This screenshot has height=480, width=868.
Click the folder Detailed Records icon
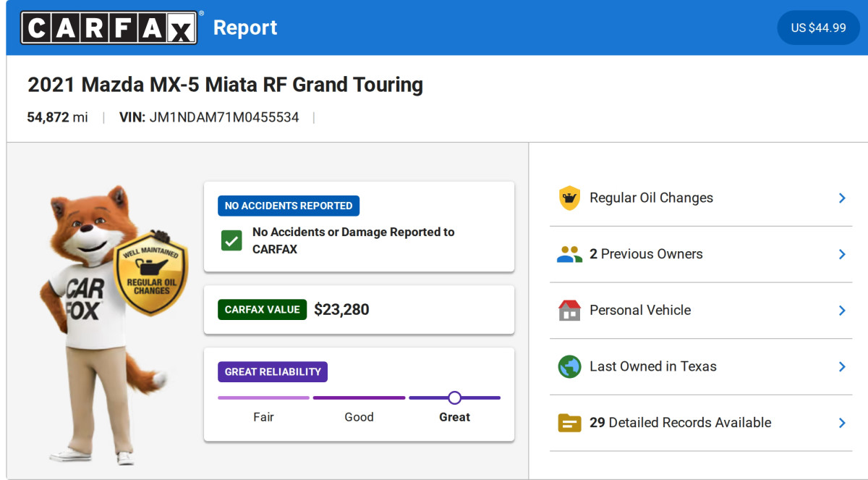pos(570,423)
